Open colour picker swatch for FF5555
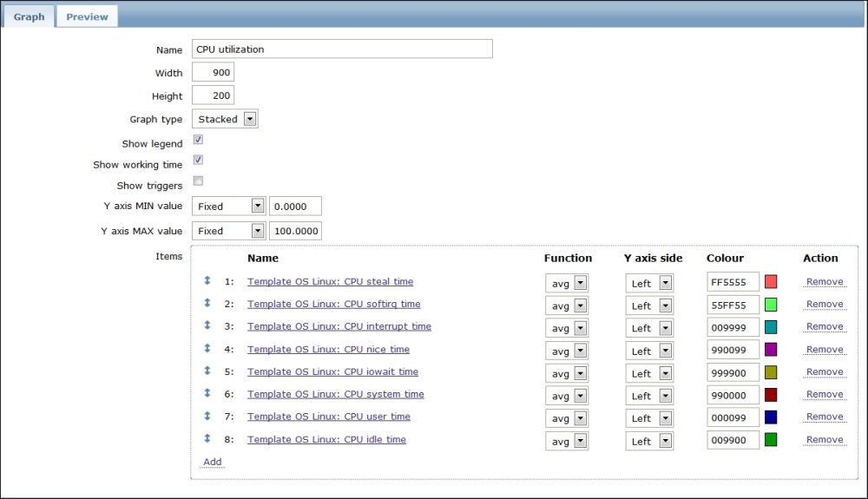Screen dimensions: 868x499 tap(771, 281)
